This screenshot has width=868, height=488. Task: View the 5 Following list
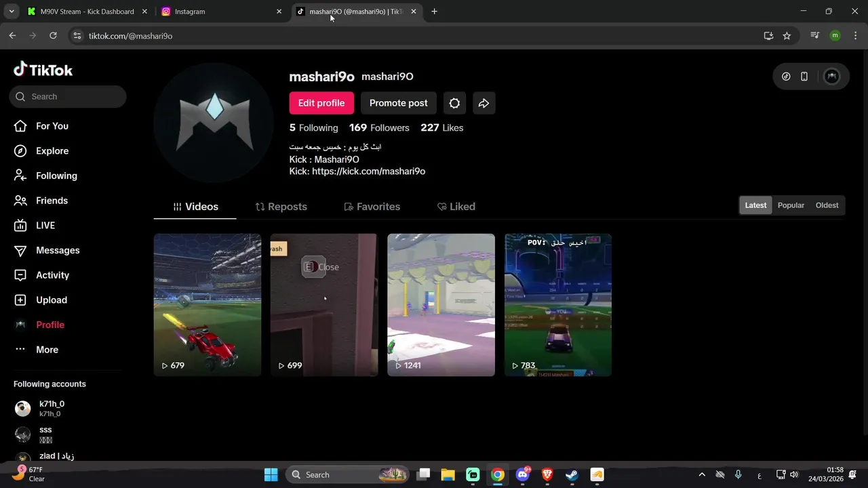pyautogui.click(x=313, y=128)
